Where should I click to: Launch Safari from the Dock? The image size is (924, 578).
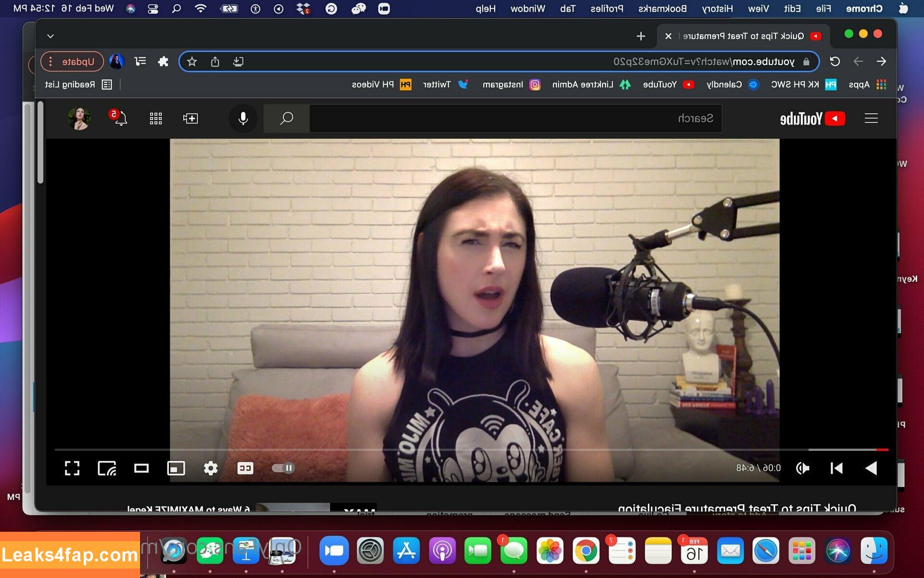tap(766, 551)
